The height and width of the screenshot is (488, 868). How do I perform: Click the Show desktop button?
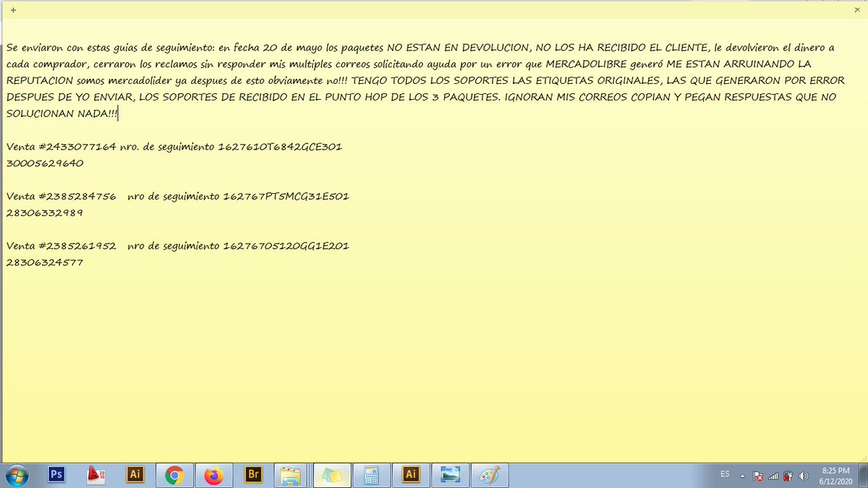coord(862,475)
